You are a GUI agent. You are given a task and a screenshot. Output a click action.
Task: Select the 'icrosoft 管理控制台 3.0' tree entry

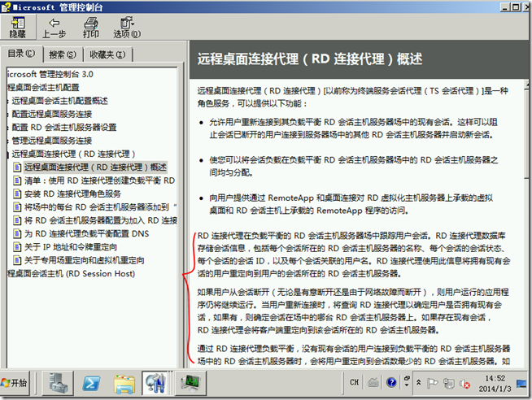point(50,74)
